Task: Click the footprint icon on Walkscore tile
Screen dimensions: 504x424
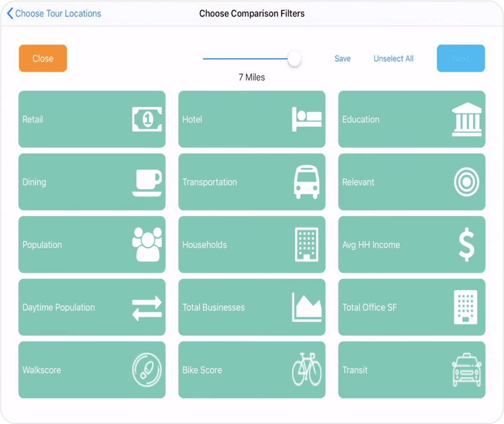Action: point(147,370)
